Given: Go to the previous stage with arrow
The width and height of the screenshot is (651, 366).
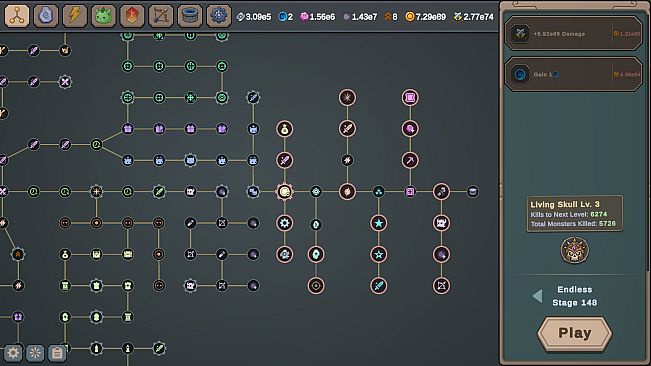Looking at the screenshot, I should click(x=537, y=296).
